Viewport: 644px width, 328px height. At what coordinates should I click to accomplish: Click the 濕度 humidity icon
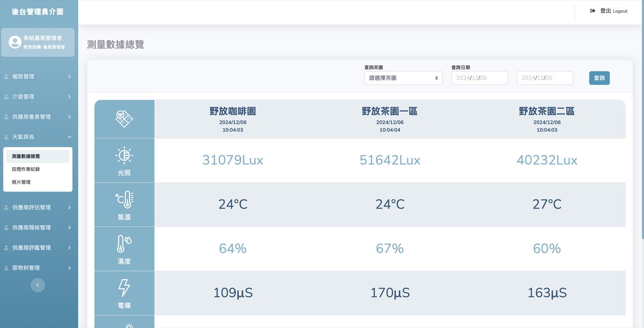[124, 244]
